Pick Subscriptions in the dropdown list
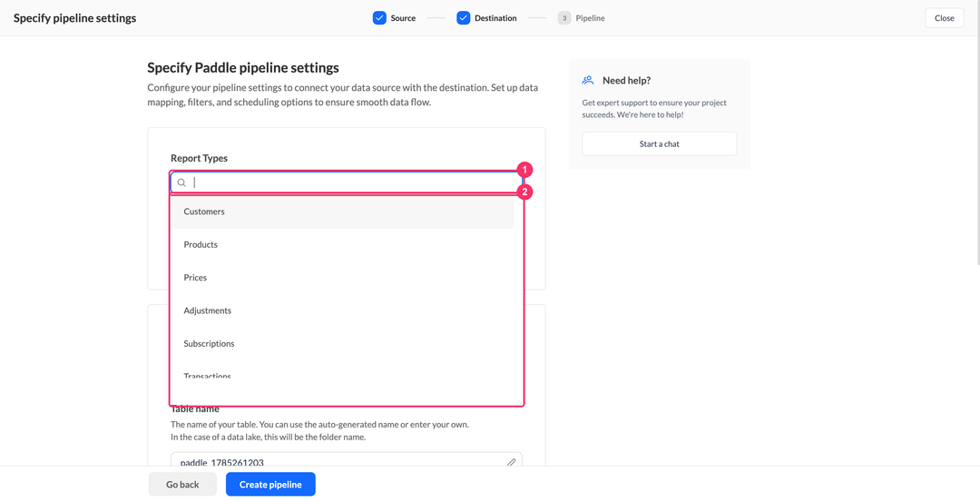 pos(343,344)
